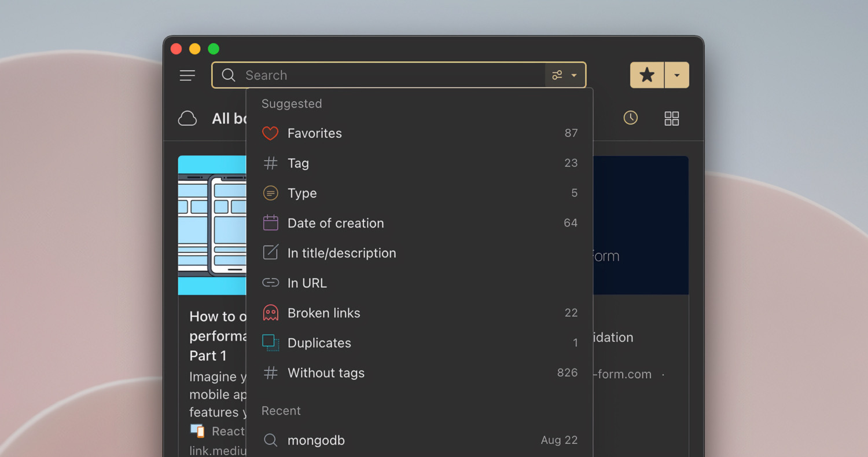Image resolution: width=868 pixels, height=457 pixels.
Task: Click the red close window button
Action: [x=176, y=49]
